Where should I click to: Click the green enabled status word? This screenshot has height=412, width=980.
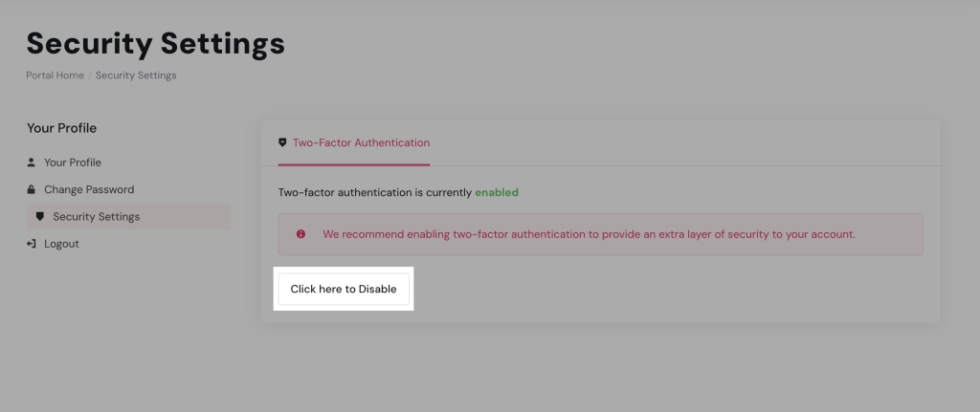497,192
